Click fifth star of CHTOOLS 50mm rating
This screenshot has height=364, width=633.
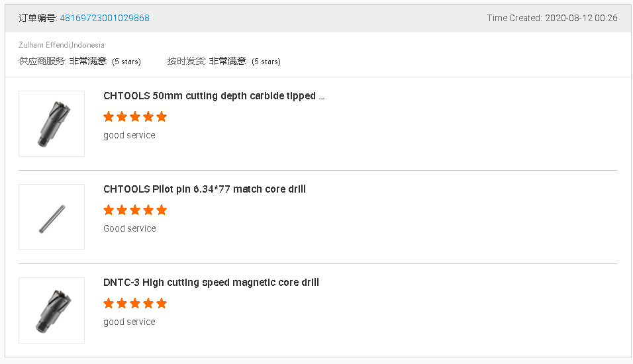162,117
